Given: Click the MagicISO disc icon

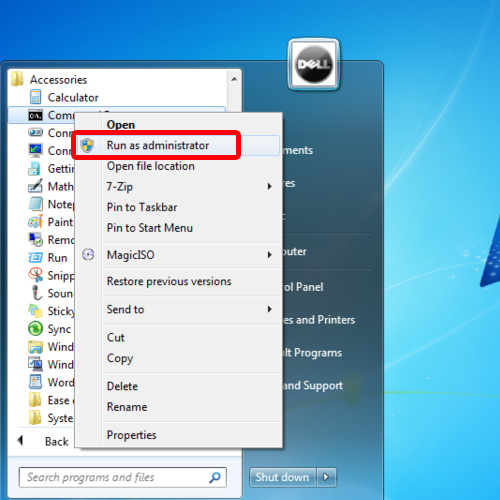Looking at the screenshot, I should (88, 255).
